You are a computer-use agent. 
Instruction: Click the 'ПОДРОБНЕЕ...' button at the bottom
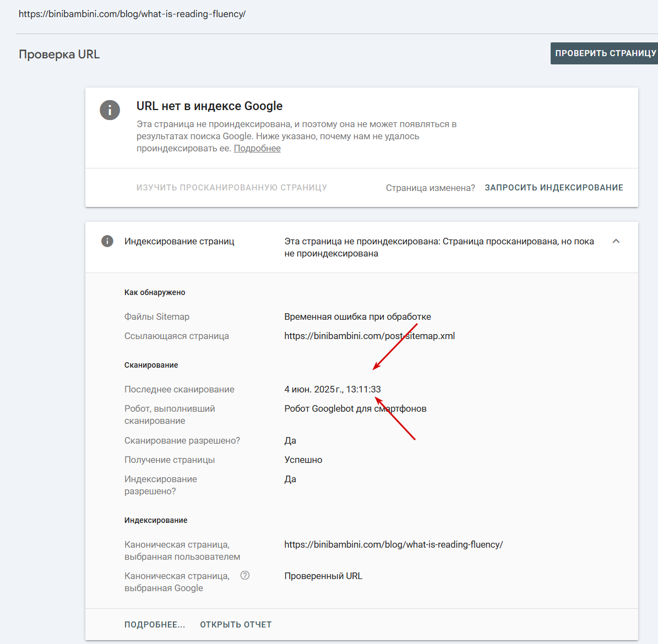[x=154, y=625]
